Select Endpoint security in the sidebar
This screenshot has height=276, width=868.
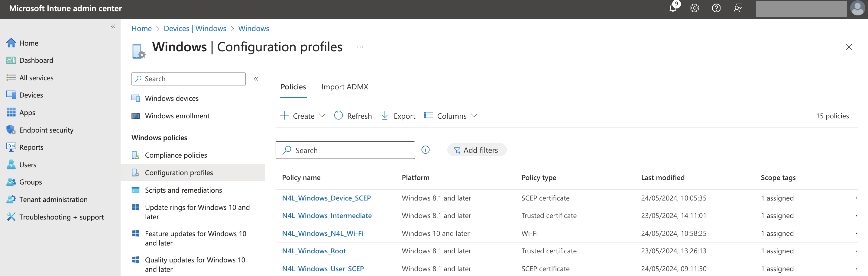point(46,130)
